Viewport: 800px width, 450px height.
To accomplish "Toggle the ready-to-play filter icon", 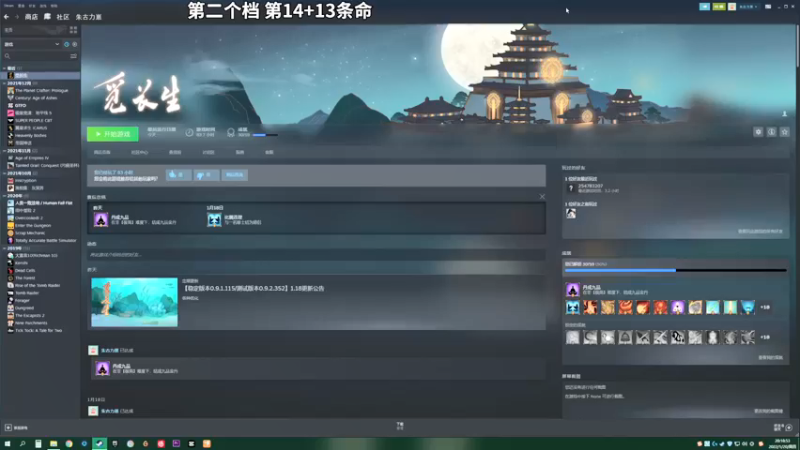I will pyautogui.click(x=74, y=44).
